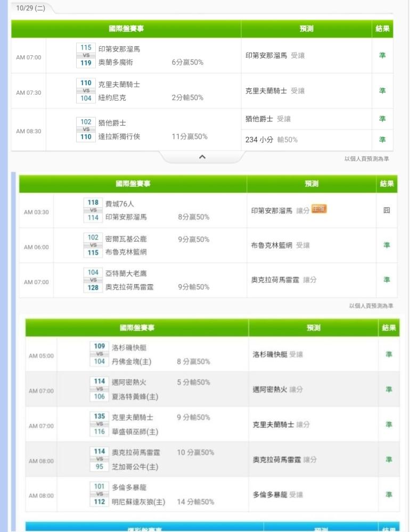Click the 234 小分 輸50% prediction
The width and height of the screenshot is (417, 532).
[x=271, y=140]
